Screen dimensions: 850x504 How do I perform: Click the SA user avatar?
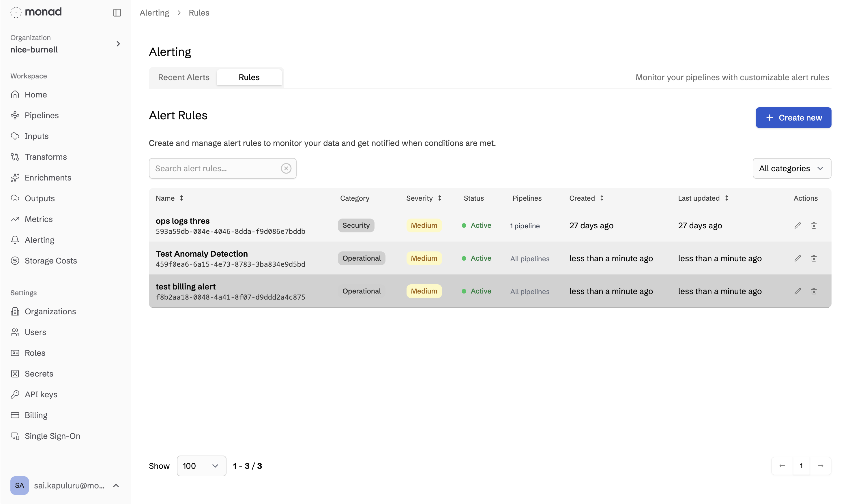(x=19, y=485)
